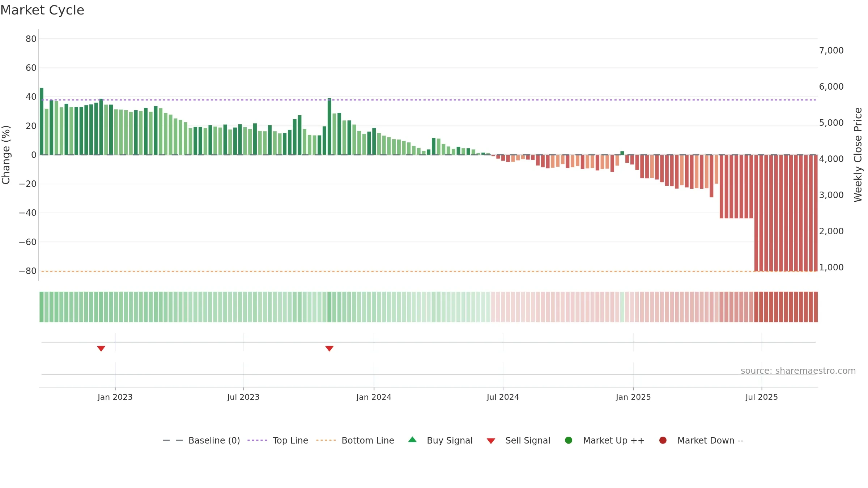Toggle the Buy Signal legend label
Viewport: 868px width, 488px height.
450,440
